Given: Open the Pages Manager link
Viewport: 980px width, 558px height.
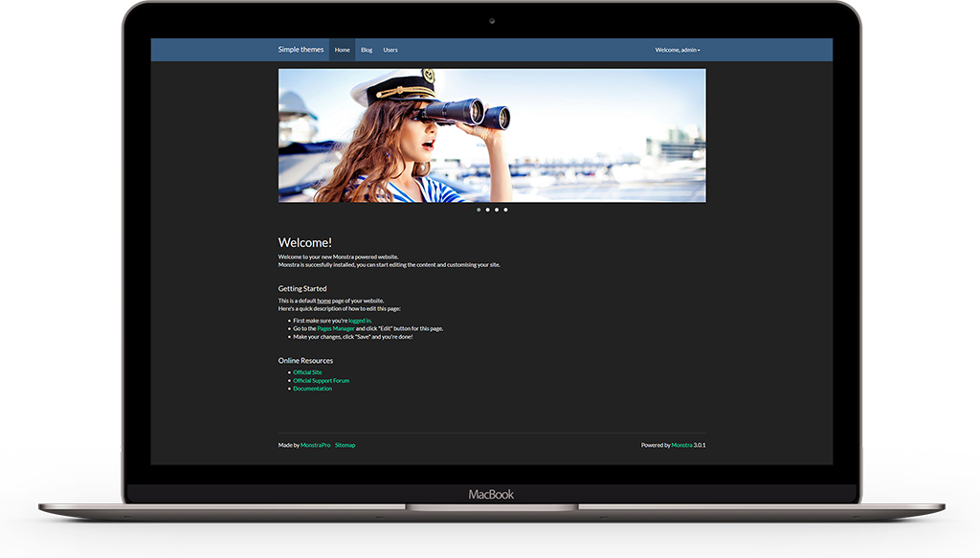Looking at the screenshot, I should pyautogui.click(x=334, y=328).
